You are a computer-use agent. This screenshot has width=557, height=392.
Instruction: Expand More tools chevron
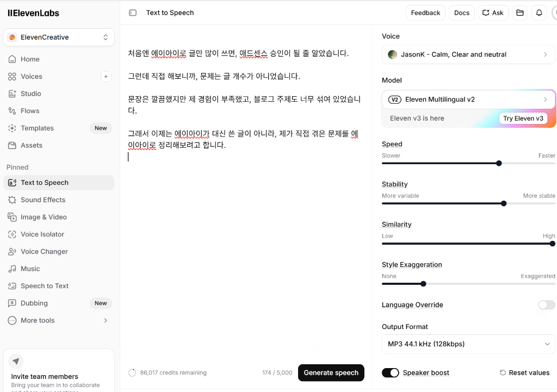click(x=106, y=320)
